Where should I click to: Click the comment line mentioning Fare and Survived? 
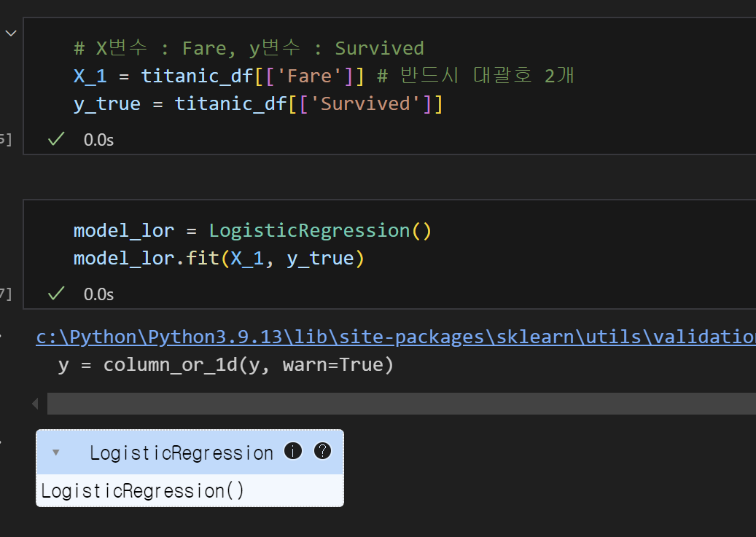click(249, 48)
